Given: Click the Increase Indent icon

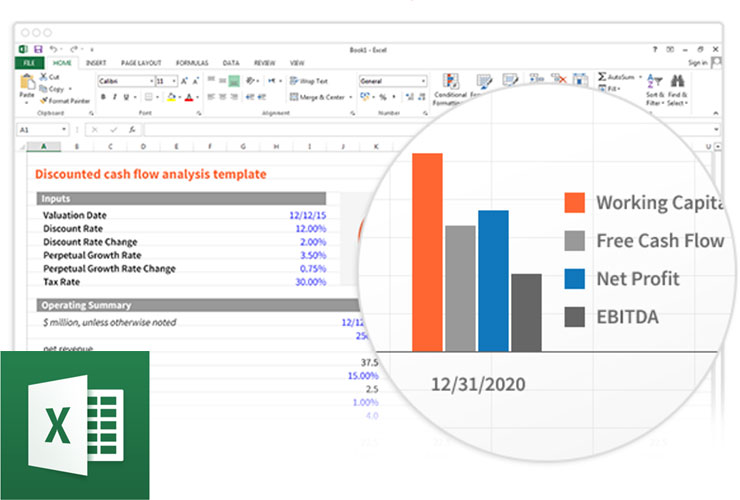Looking at the screenshot, I should pos(261,97).
